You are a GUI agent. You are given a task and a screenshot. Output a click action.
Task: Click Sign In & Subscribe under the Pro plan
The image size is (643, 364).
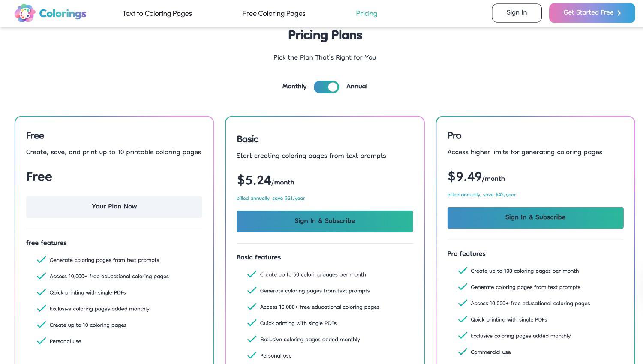[535, 217]
